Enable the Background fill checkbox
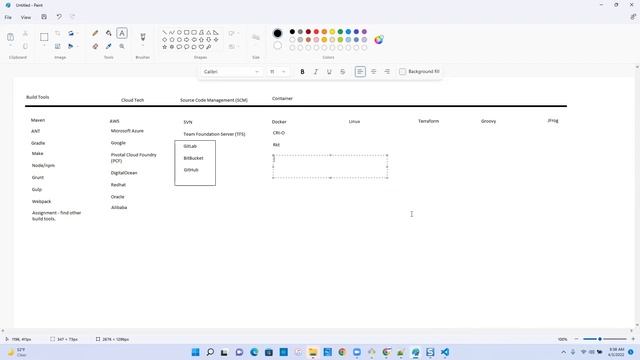 click(x=402, y=71)
